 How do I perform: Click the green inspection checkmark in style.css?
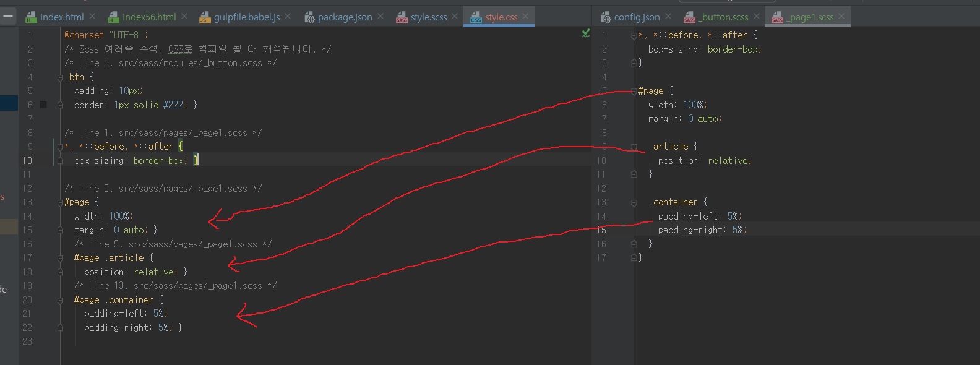(585, 33)
